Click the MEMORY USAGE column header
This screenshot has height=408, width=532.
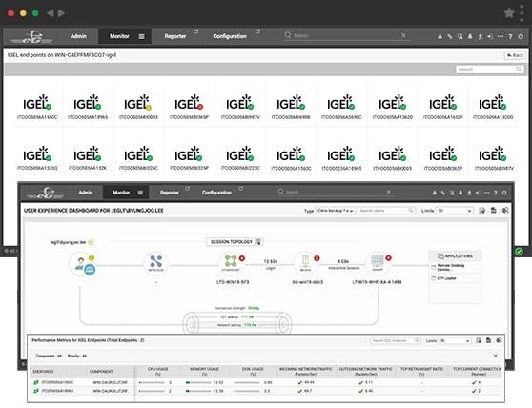(204, 372)
